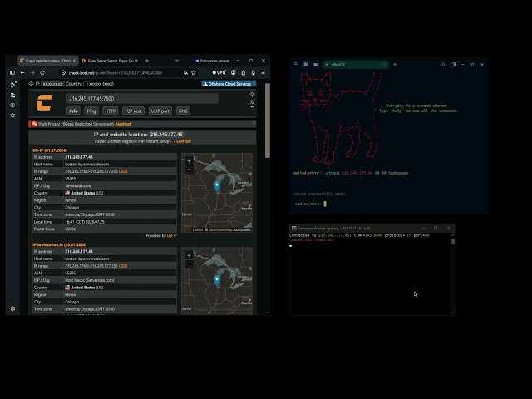Close the Game Server Search tab
Screen dimensions: 532x399
[x=136, y=61]
